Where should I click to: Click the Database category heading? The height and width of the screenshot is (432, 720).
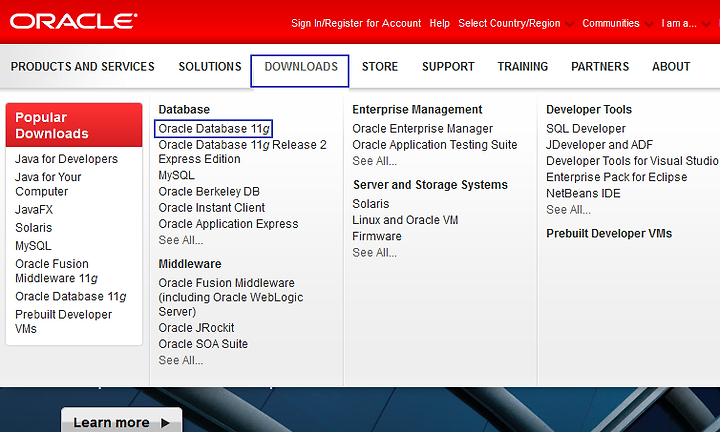pyautogui.click(x=184, y=109)
